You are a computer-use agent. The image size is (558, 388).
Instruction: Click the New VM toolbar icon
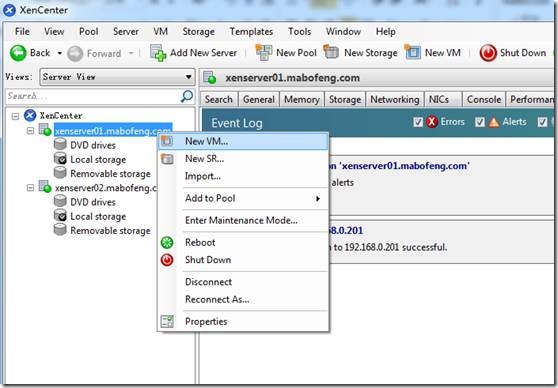(412, 52)
